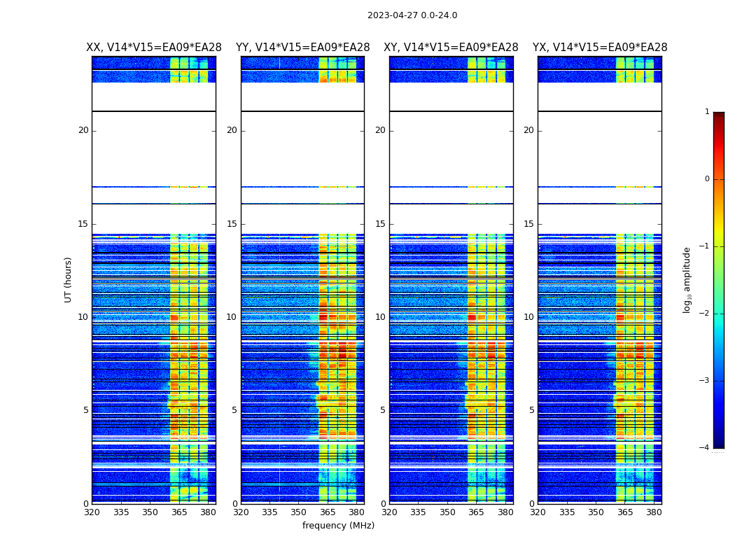The image size is (735, 560).
Task: Click the frequency (MHz) x-axis label
Action: (x=338, y=526)
